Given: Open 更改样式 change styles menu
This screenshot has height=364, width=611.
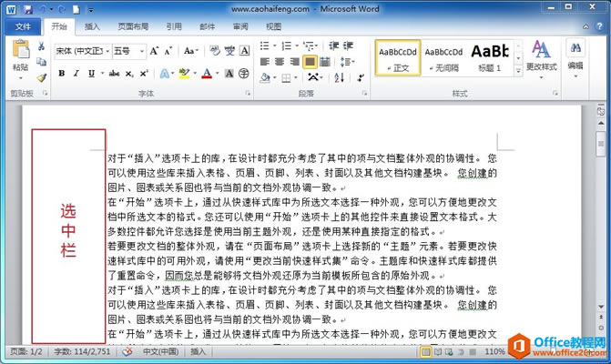Looking at the screenshot, I should 541,59.
